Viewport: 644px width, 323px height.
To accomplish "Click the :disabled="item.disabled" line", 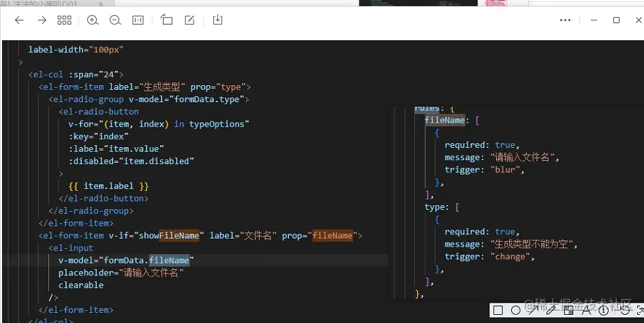I will click(132, 161).
